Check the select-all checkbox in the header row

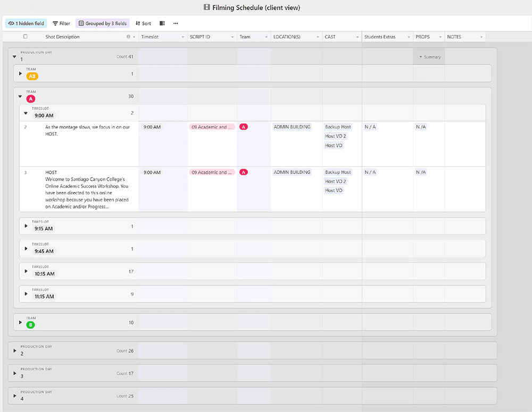click(x=24, y=36)
